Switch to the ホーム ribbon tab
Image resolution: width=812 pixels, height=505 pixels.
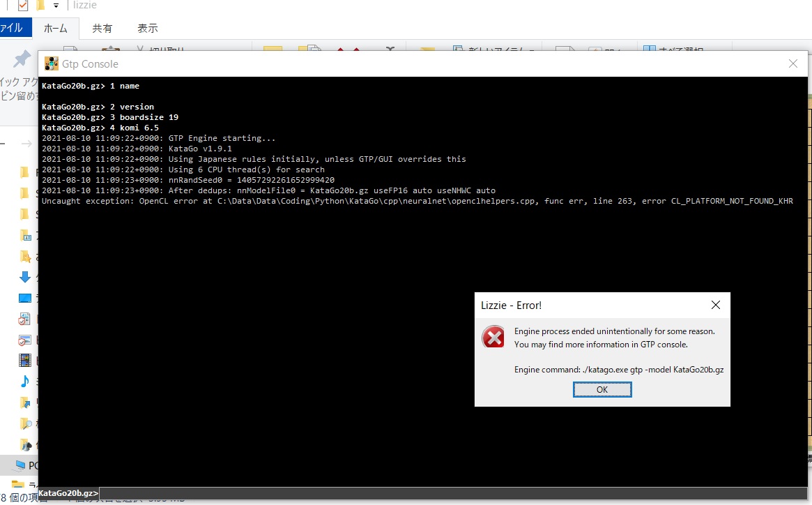[x=55, y=29]
